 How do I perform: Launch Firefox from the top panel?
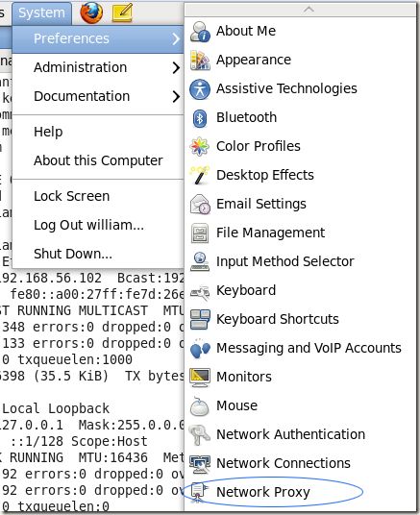pyautogui.click(x=91, y=12)
